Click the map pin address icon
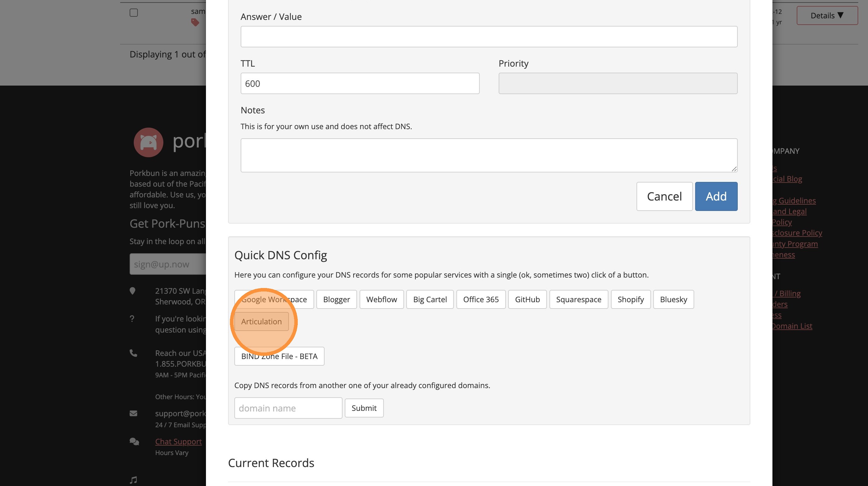This screenshot has height=486, width=868. coord(132,291)
